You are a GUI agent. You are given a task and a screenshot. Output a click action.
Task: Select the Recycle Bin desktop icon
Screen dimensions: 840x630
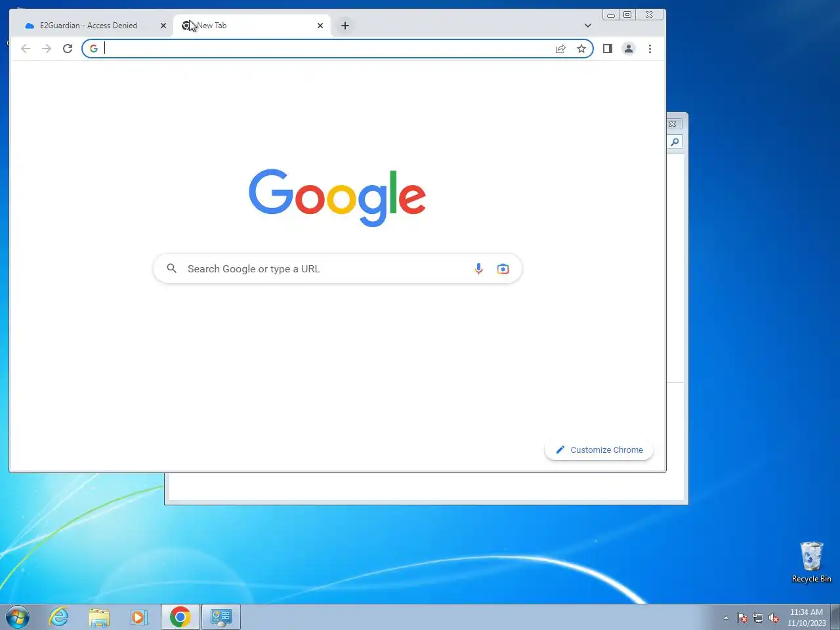812,562
